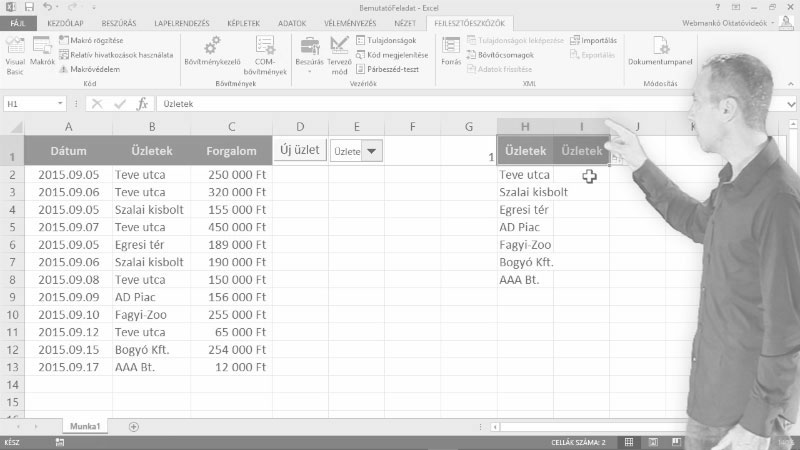Open the Dokumentumpanel

(660, 51)
